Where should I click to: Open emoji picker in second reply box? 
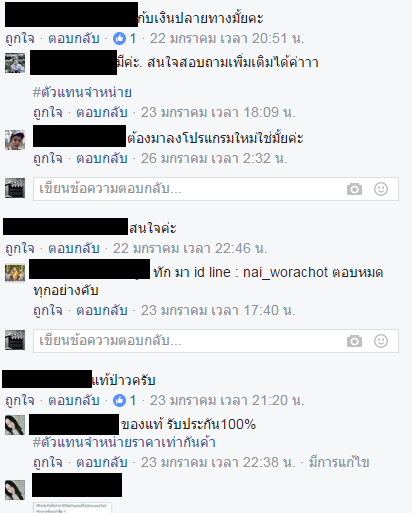coord(381,341)
